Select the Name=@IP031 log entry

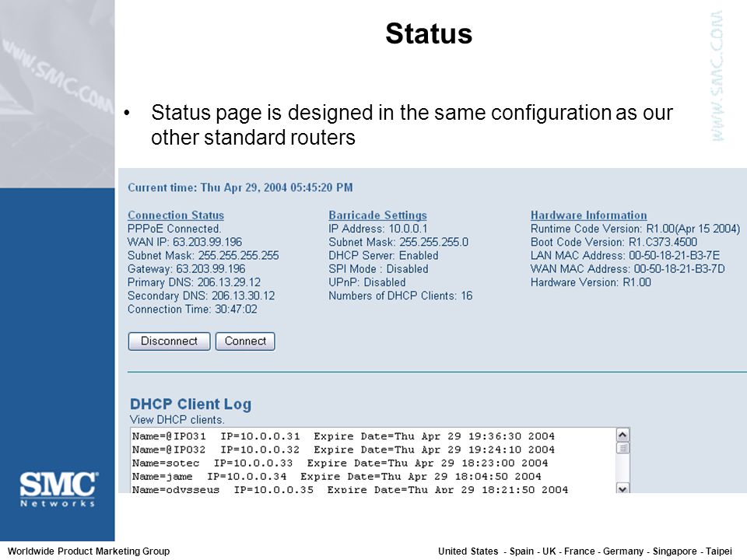tap(343, 436)
